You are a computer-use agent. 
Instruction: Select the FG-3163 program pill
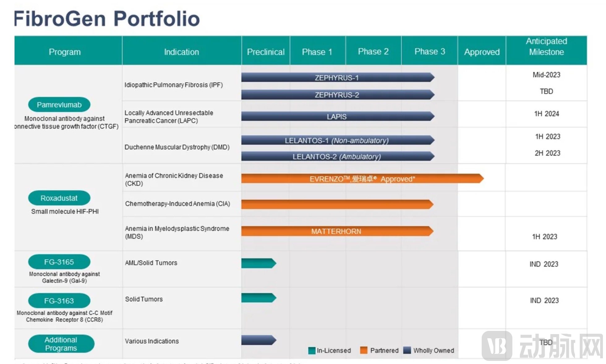[59, 301]
